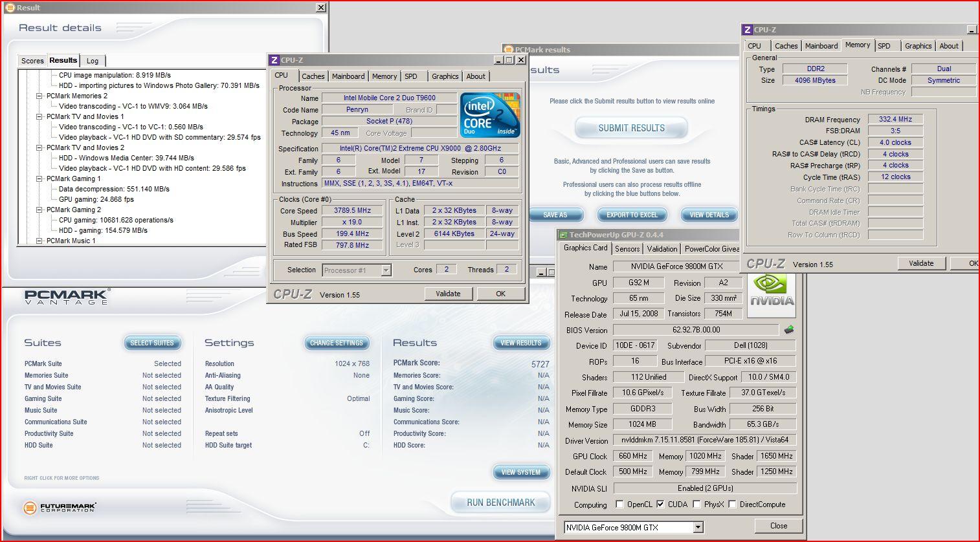Collapse the PCMark TV and Movies 1 node

coord(39,116)
